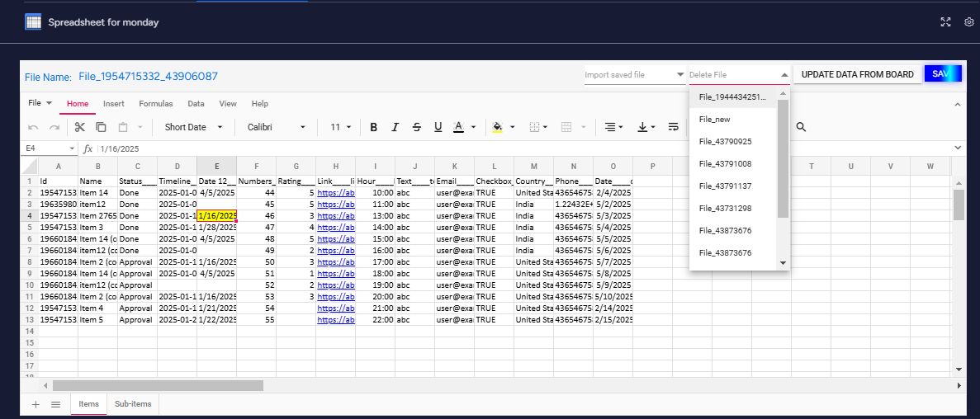Click the horizontal alignment icon
This screenshot has height=419, width=980.
click(609, 127)
